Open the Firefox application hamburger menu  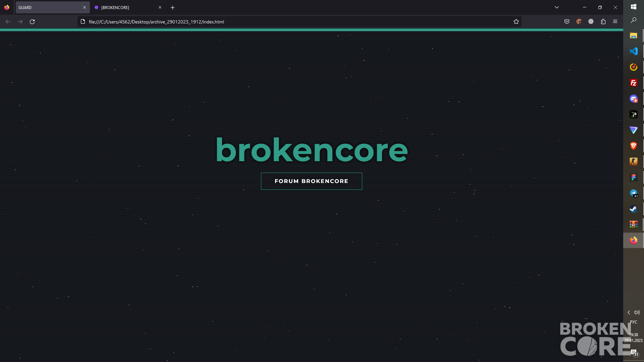tap(615, 22)
